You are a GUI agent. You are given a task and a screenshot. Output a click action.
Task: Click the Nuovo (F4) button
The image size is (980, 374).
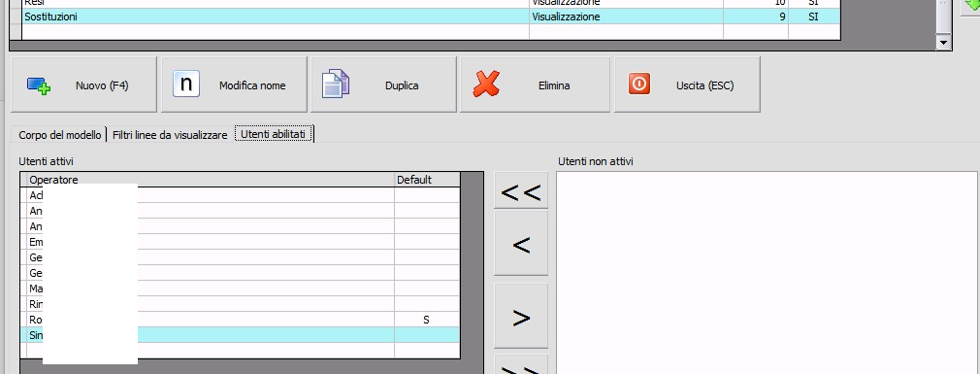83,85
